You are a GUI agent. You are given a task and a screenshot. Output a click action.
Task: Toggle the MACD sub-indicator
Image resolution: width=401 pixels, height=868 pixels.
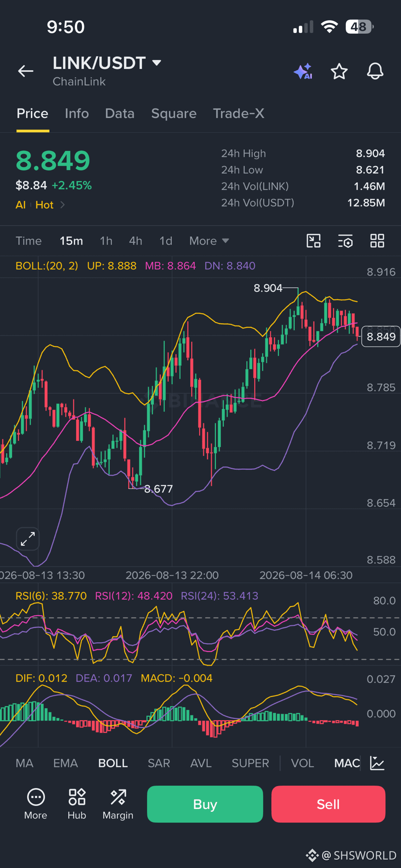pos(347,763)
